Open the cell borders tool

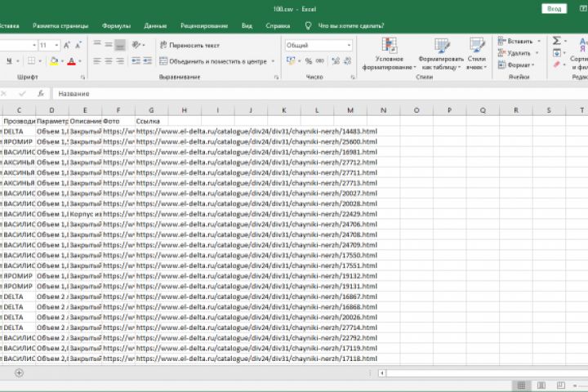click(31, 61)
